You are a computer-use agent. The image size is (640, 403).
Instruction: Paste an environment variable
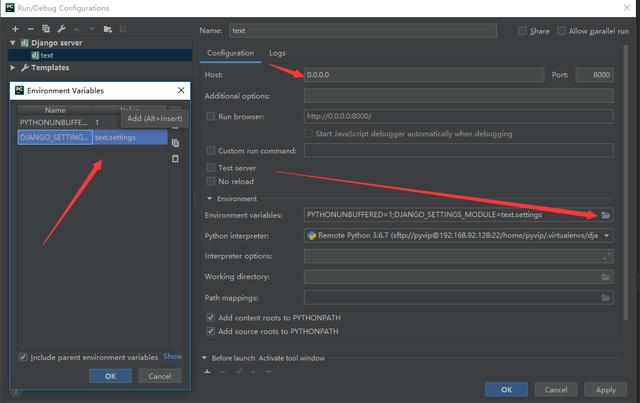tap(176, 158)
